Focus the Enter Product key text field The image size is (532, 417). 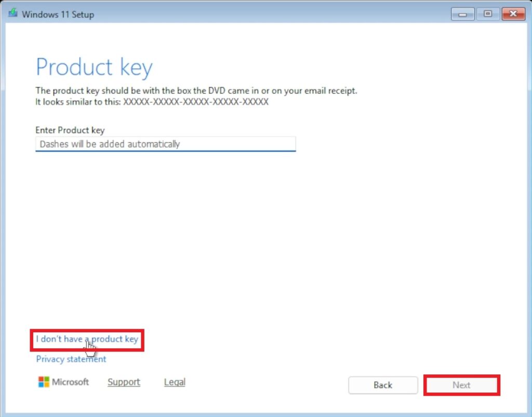pyautogui.click(x=165, y=144)
